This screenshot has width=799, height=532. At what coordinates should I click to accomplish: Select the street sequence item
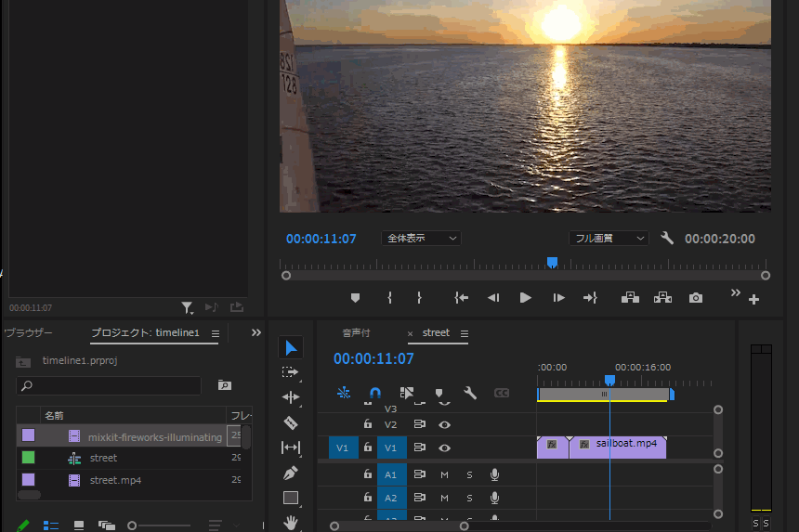point(103,458)
